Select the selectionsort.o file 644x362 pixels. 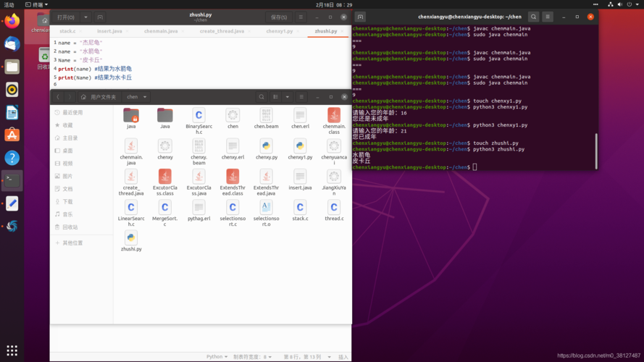(x=266, y=214)
